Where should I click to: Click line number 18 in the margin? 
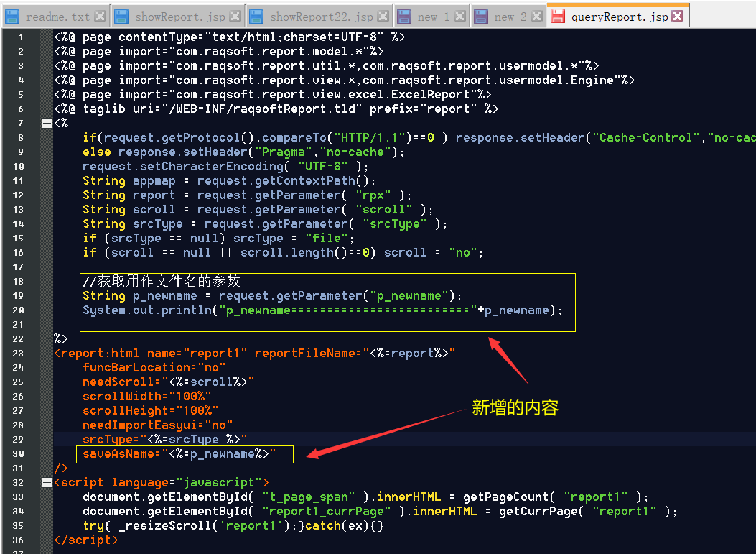[x=18, y=282]
